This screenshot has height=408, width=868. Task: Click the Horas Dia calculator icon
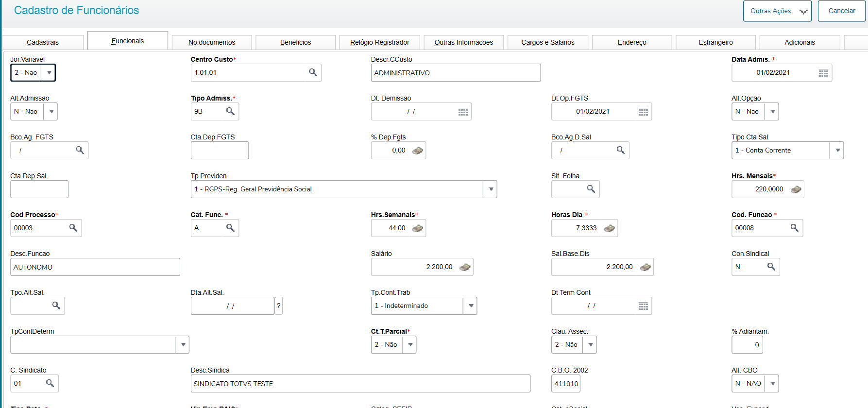(609, 228)
